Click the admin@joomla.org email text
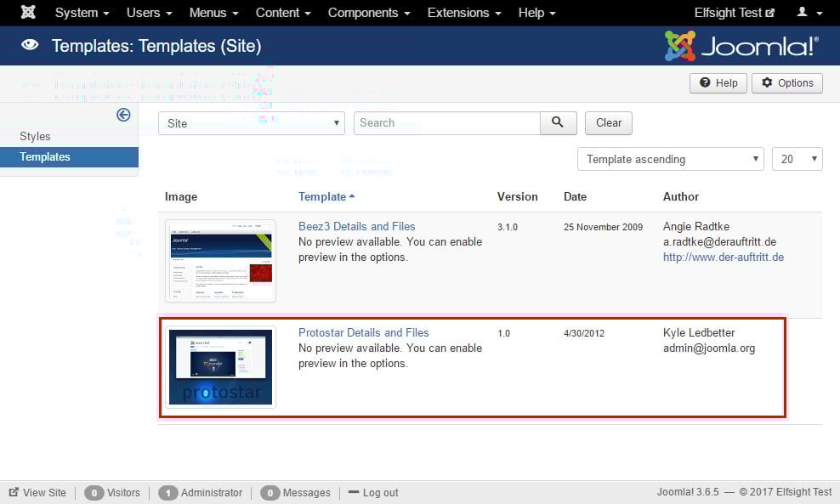 (x=709, y=348)
